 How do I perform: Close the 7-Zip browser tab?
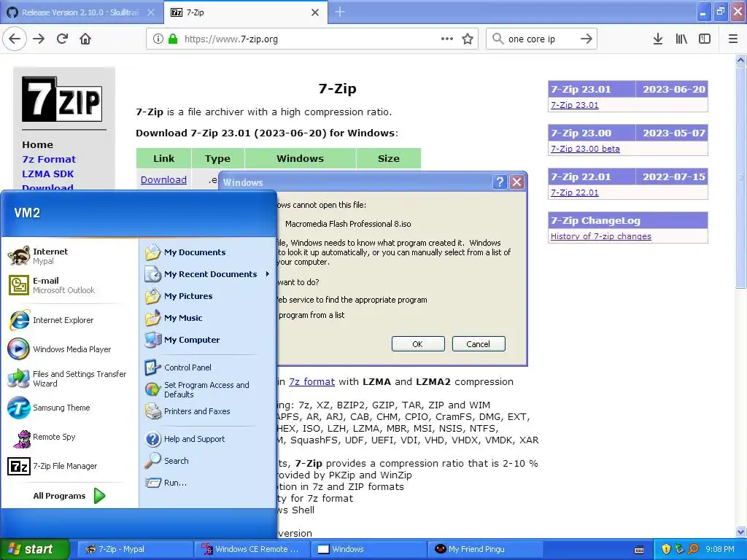point(315,12)
